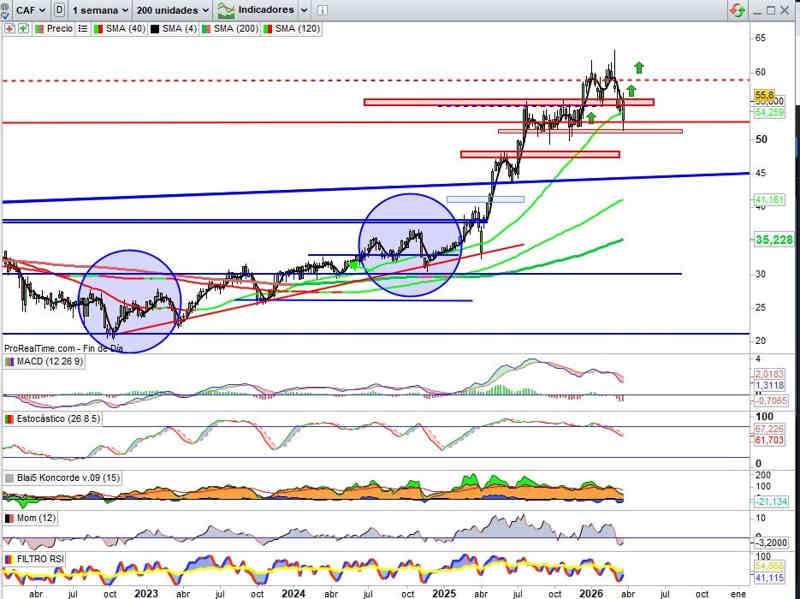Click the red-green refresh arrows icon
This screenshot has height=599, width=800.
coord(736,9)
